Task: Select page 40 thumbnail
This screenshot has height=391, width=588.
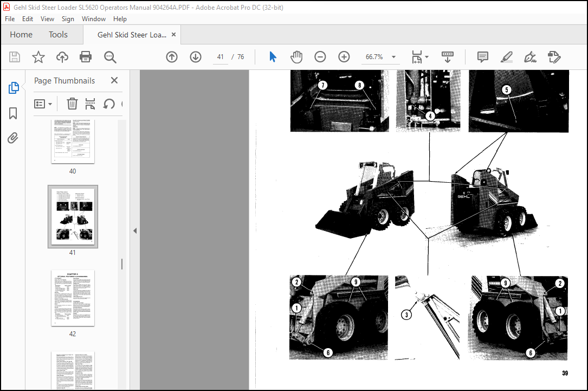Action: point(73,142)
